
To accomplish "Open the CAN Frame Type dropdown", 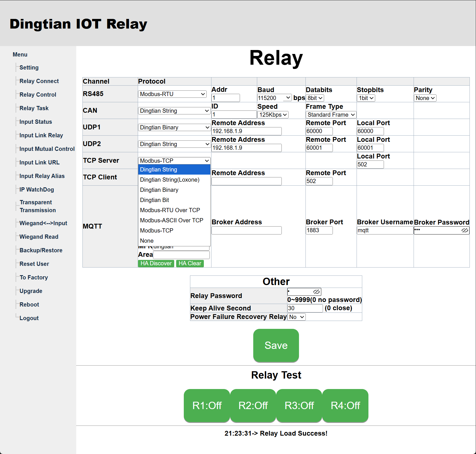I will pyautogui.click(x=331, y=115).
